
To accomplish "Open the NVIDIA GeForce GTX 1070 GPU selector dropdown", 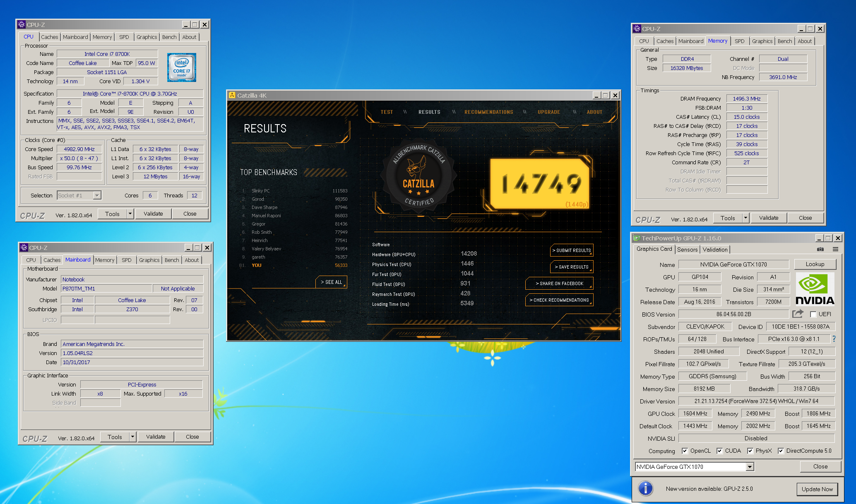I will click(x=750, y=467).
